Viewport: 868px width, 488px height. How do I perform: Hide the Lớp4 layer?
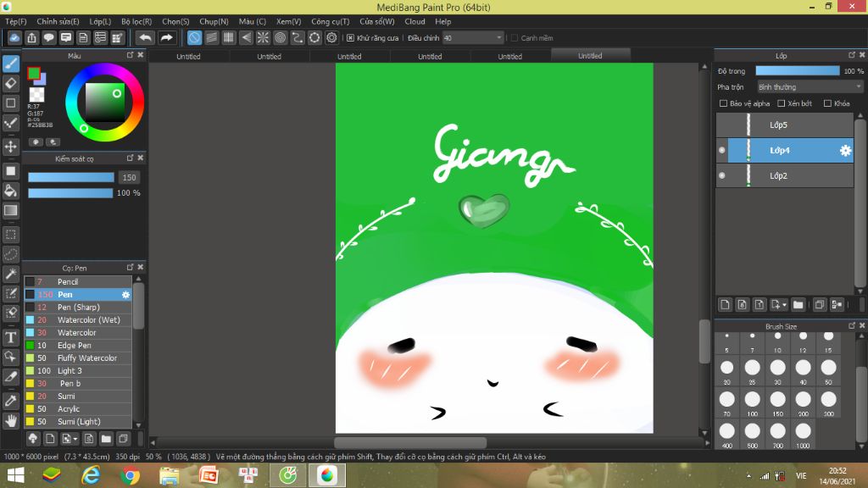[722, 150]
